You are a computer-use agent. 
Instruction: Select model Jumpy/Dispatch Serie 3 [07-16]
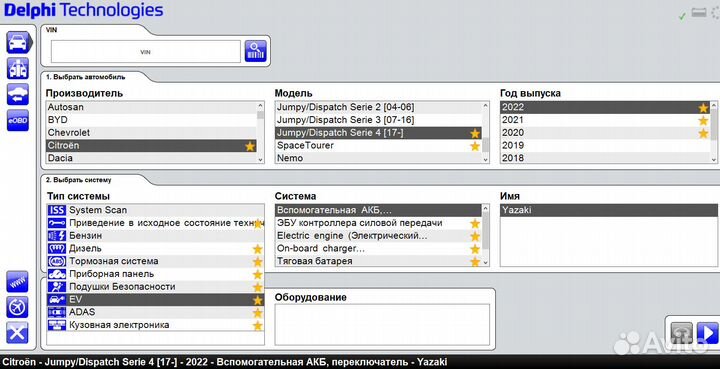click(x=378, y=120)
